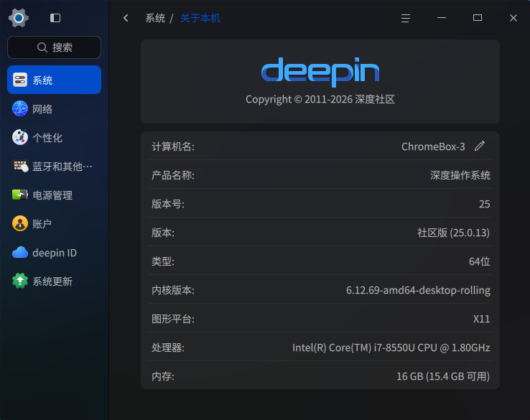Open the 系统更新 section
The width and height of the screenshot is (530, 420).
(54, 281)
